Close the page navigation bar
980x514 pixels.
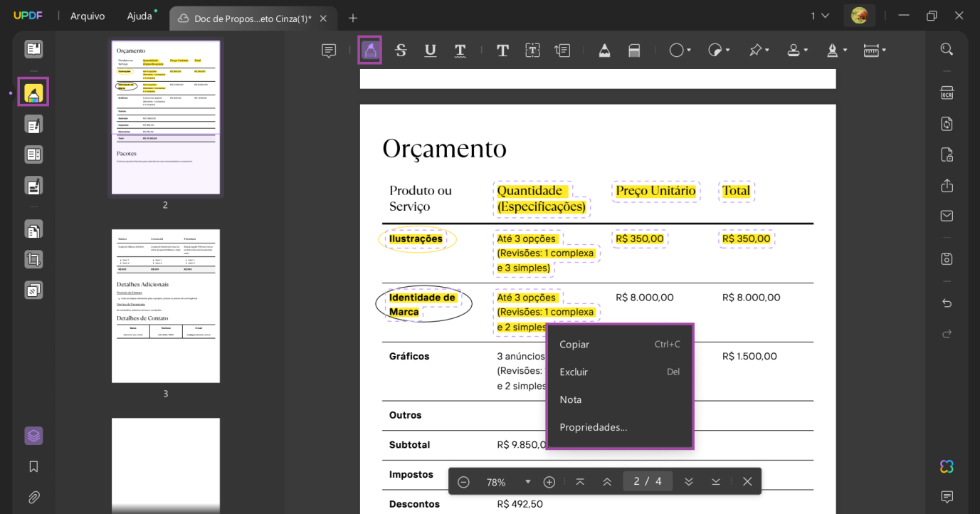(747, 482)
